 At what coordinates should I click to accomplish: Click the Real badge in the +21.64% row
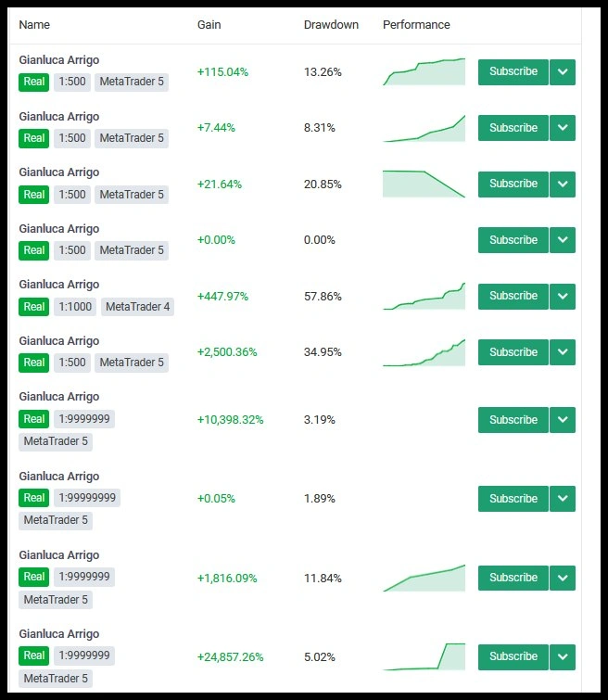(x=34, y=194)
